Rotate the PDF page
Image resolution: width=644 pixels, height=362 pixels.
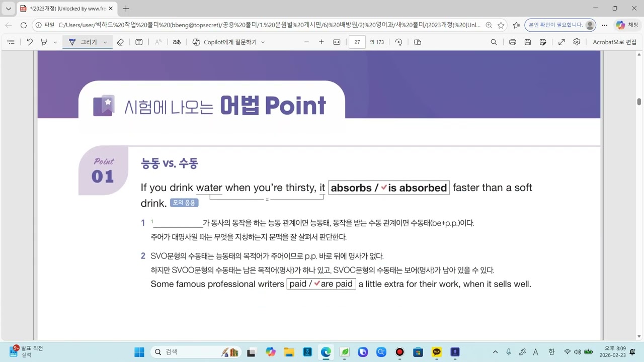coord(398,42)
